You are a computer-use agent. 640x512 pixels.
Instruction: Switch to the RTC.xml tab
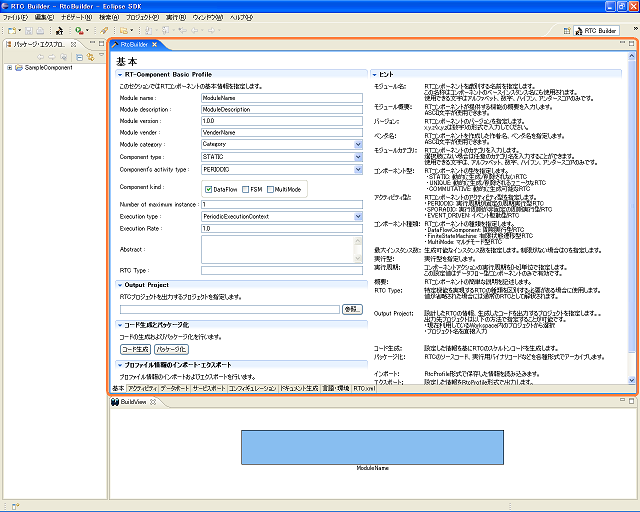pos(364,388)
